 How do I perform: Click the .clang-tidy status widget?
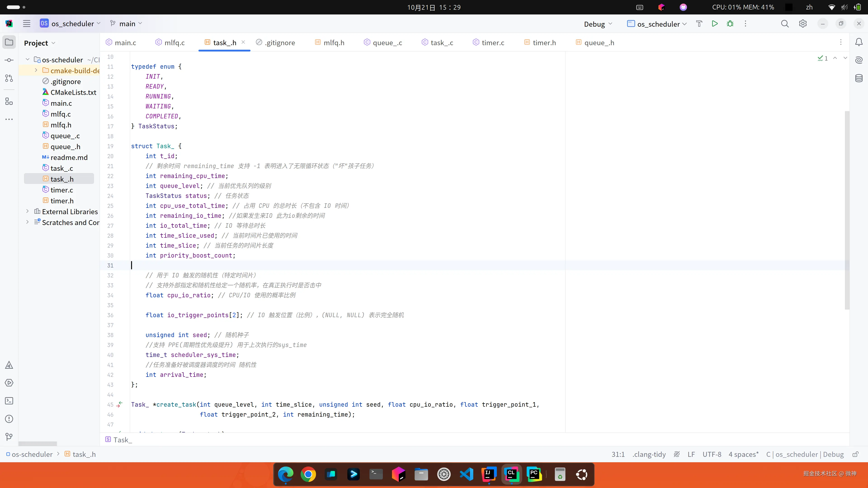pyautogui.click(x=649, y=454)
